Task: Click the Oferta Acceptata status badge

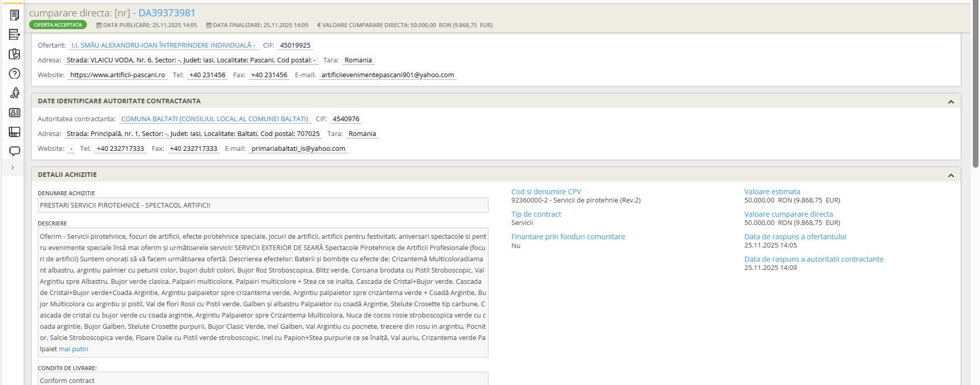Action: tap(58, 25)
